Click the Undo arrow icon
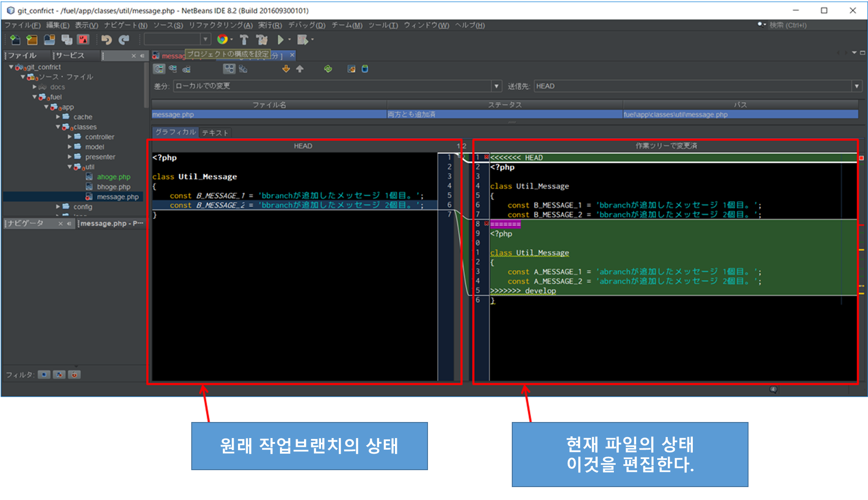The width and height of the screenshot is (868, 500). click(x=106, y=40)
